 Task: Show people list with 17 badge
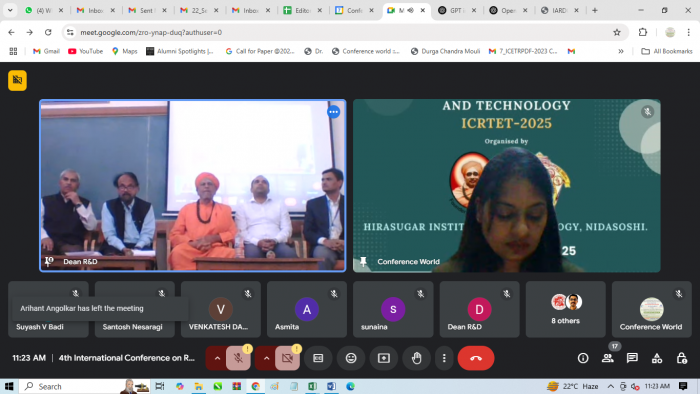608,358
